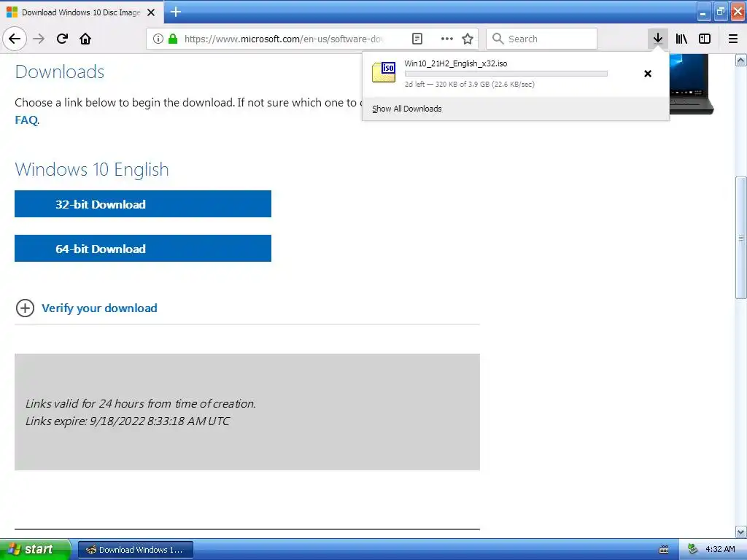Reload the current page
747x560 pixels.
point(62,39)
